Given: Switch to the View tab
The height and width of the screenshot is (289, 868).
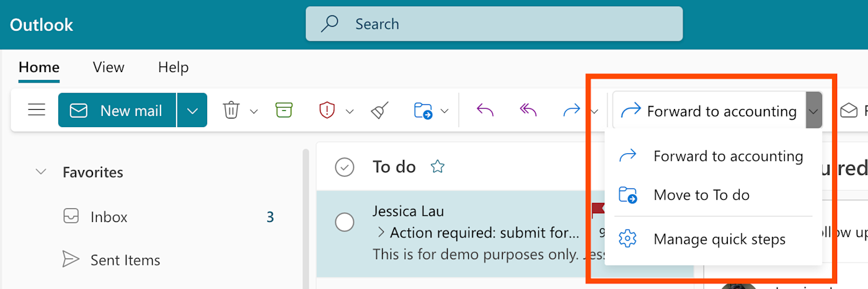Looking at the screenshot, I should [108, 67].
